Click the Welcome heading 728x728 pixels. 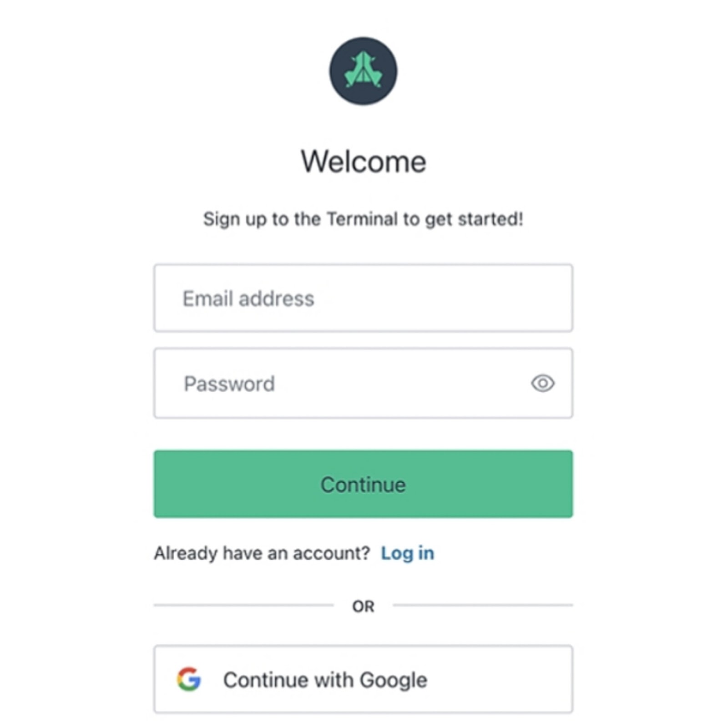click(x=363, y=162)
